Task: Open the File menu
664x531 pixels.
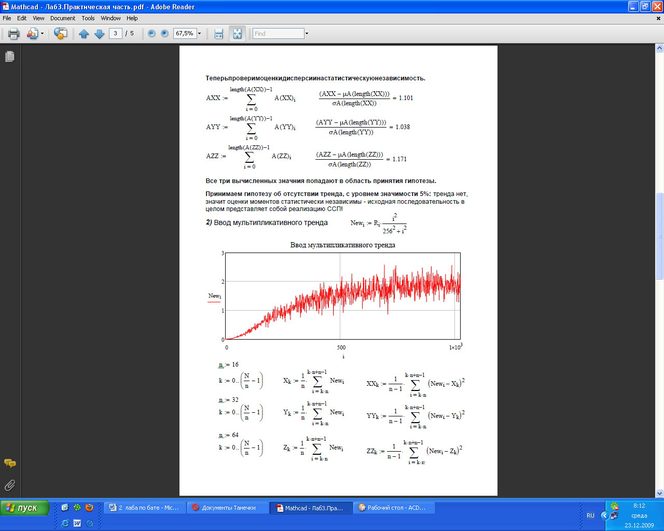Action: pos(7,18)
